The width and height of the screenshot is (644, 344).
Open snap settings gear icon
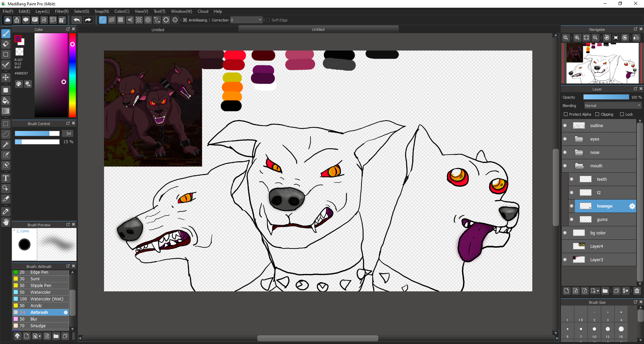[175, 20]
